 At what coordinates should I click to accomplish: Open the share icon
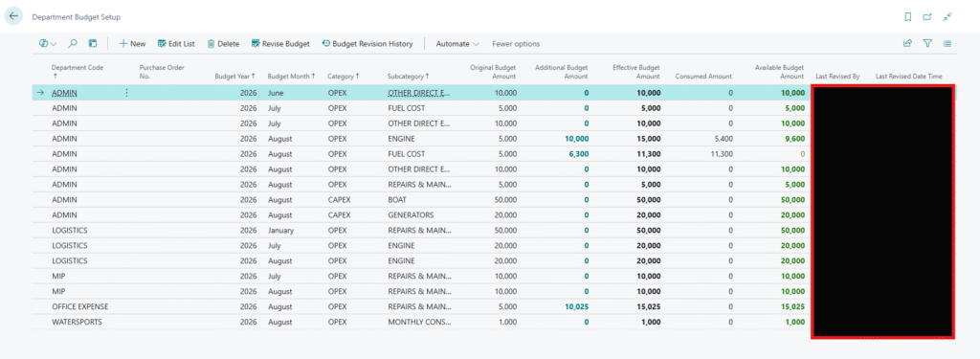coord(907,44)
